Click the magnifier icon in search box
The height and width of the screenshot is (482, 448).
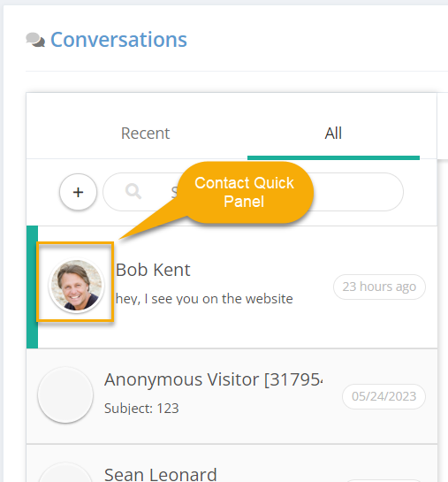tap(133, 192)
